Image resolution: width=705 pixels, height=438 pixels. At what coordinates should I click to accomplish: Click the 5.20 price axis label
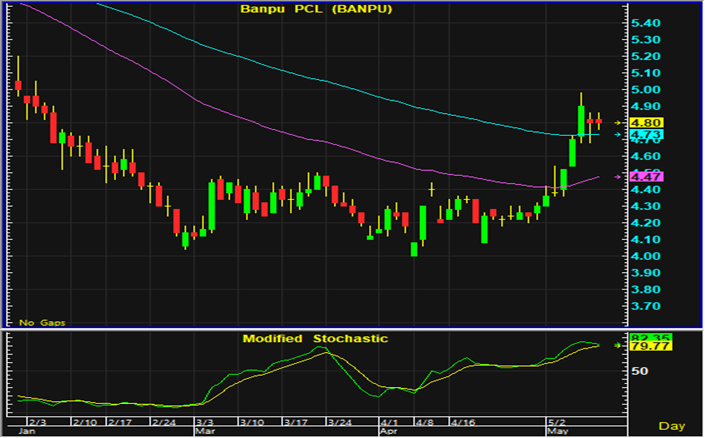(646, 56)
